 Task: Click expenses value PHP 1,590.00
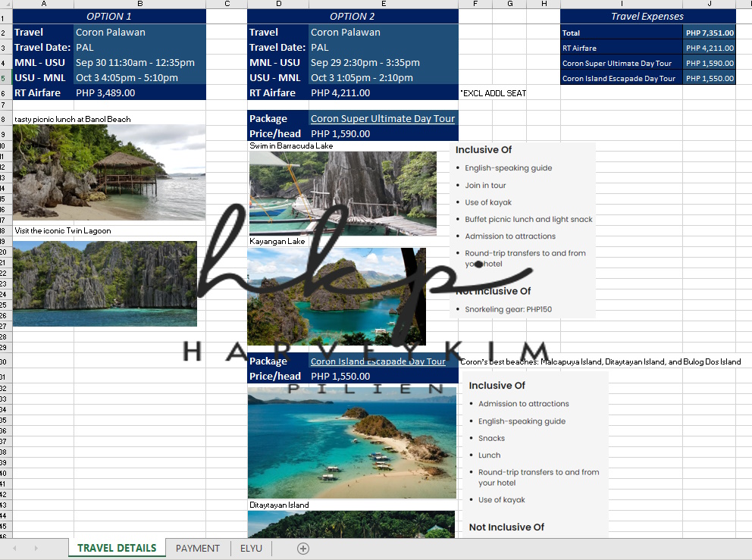tap(710, 64)
